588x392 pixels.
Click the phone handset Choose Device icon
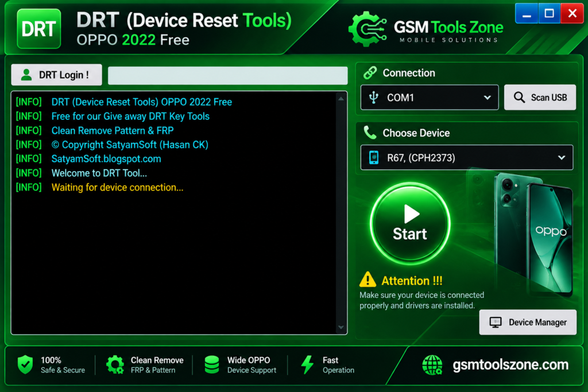370,133
